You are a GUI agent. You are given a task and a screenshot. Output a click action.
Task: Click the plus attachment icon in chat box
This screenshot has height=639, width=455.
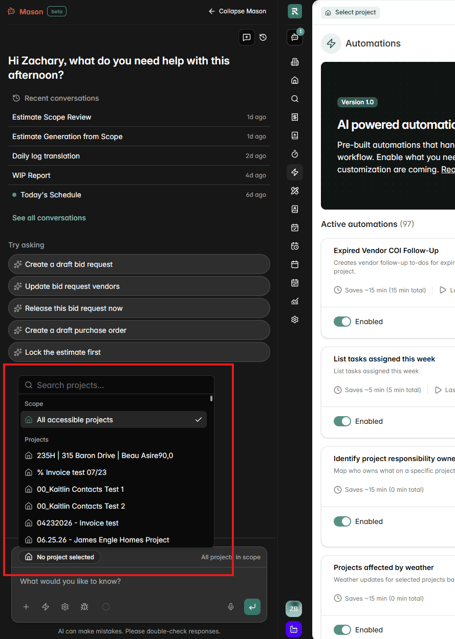[x=26, y=607]
